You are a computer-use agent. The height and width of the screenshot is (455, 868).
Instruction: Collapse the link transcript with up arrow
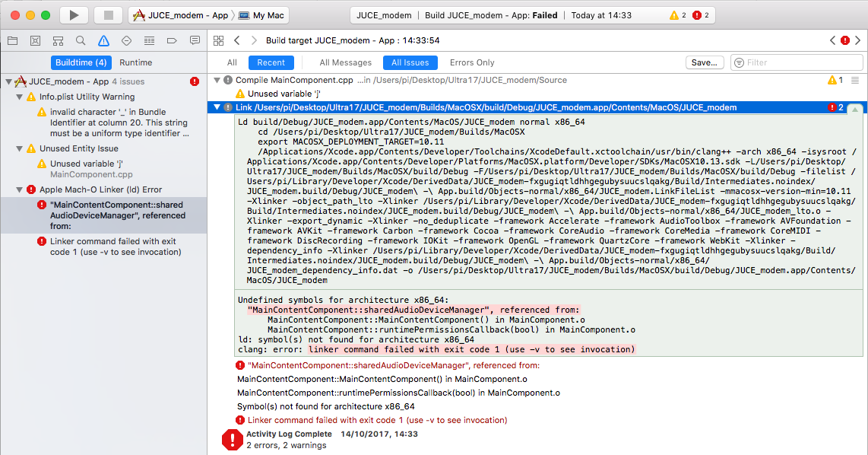(x=855, y=110)
